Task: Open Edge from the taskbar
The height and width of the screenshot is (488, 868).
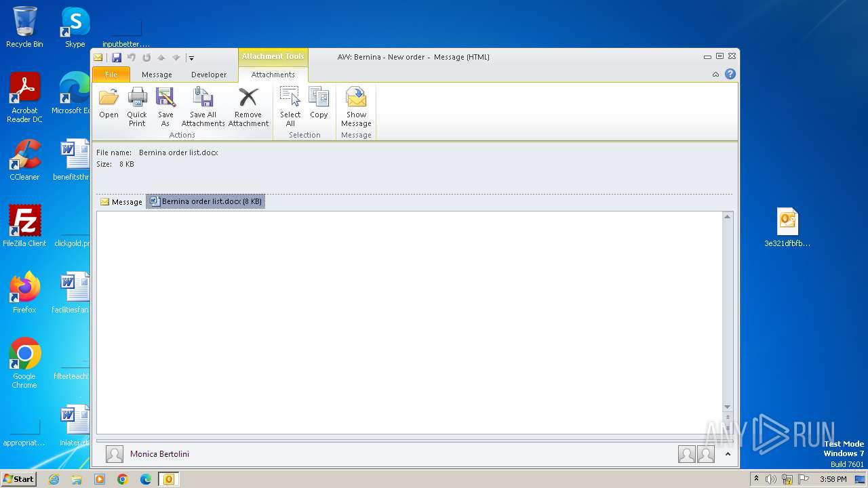Action: [146, 479]
